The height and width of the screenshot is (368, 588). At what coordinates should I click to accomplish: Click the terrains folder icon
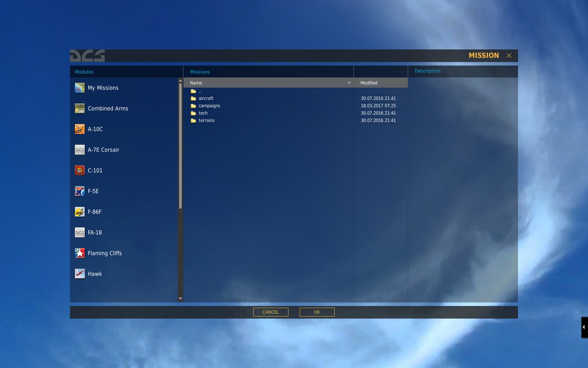point(193,121)
